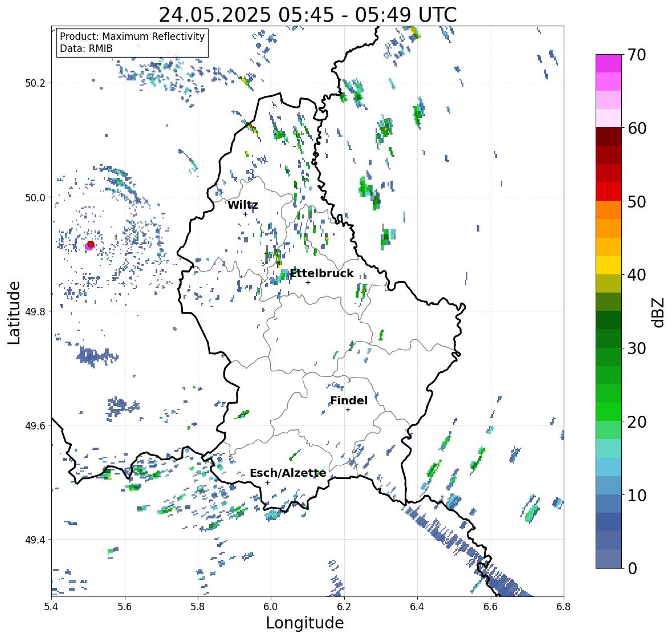Click the 6.0 longitude tick label
Image resolution: width=672 pixels, height=637 pixels.
[271, 607]
